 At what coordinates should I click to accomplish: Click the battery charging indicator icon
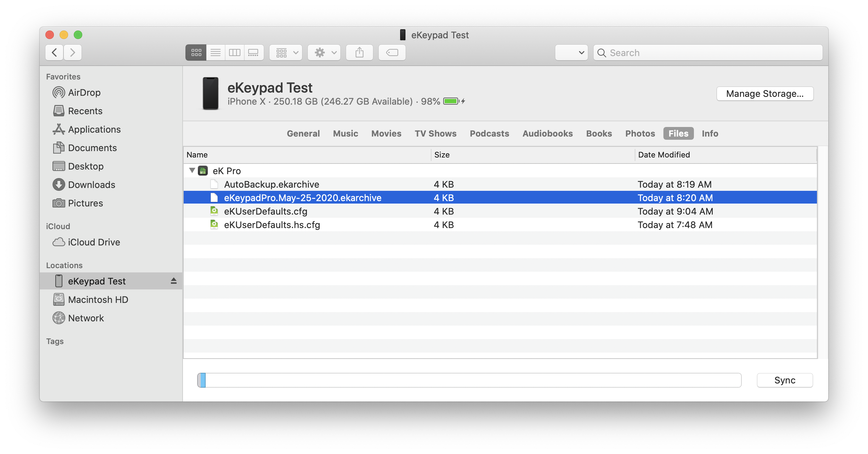(454, 101)
